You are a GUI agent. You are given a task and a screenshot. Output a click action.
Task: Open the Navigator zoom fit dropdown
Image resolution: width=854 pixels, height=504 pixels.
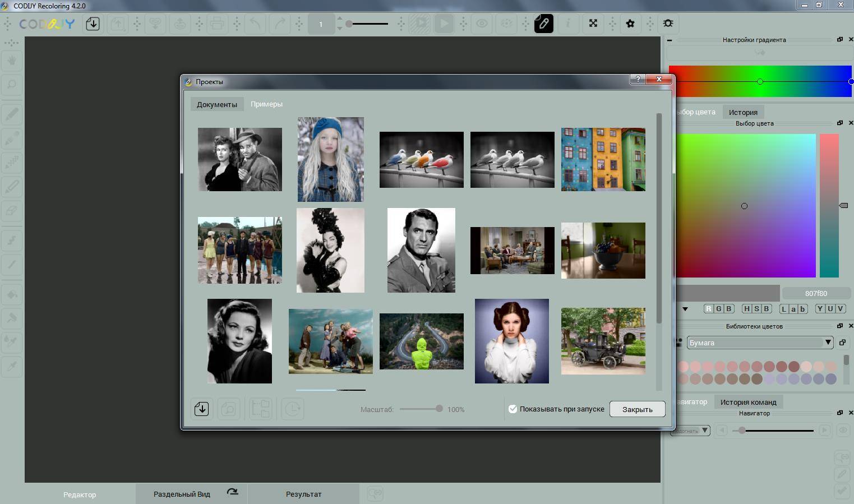(691, 431)
